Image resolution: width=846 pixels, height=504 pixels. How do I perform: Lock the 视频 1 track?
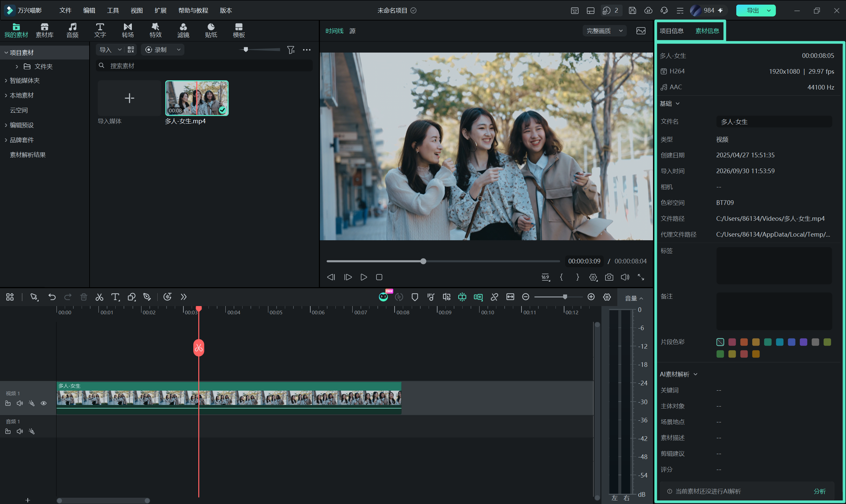[x=8, y=404]
